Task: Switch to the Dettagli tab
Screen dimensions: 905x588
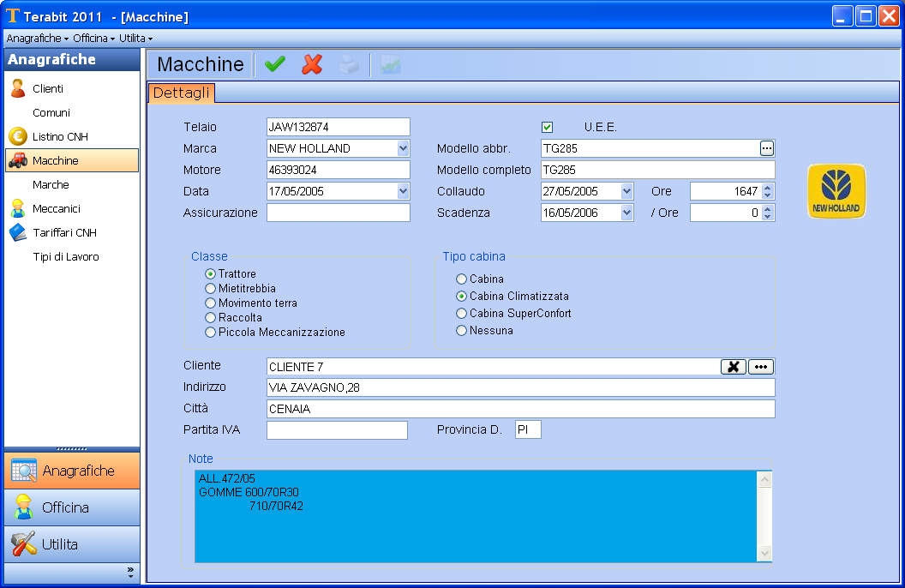Action: 181,93
